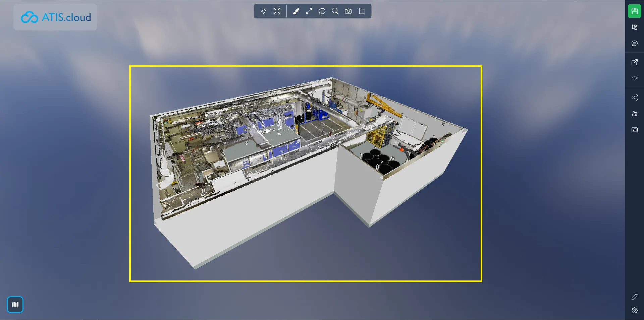Open the search magnifier tool
644x320 pixels.
(335, 11)
